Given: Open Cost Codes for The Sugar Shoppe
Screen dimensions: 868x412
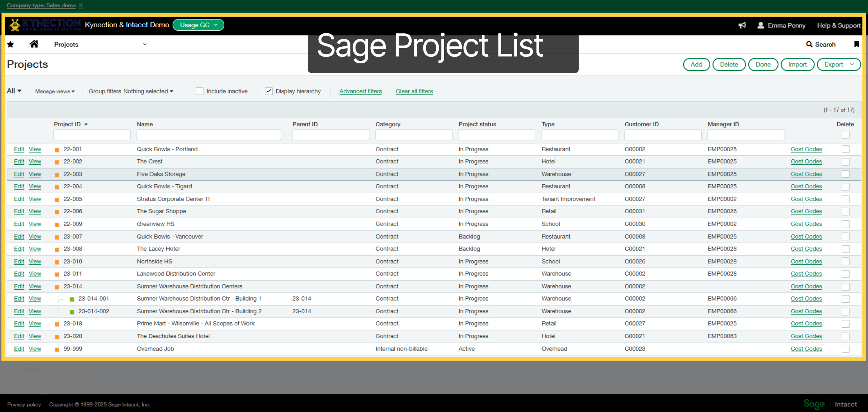Looking at the screenshot, I should point(806,211).
